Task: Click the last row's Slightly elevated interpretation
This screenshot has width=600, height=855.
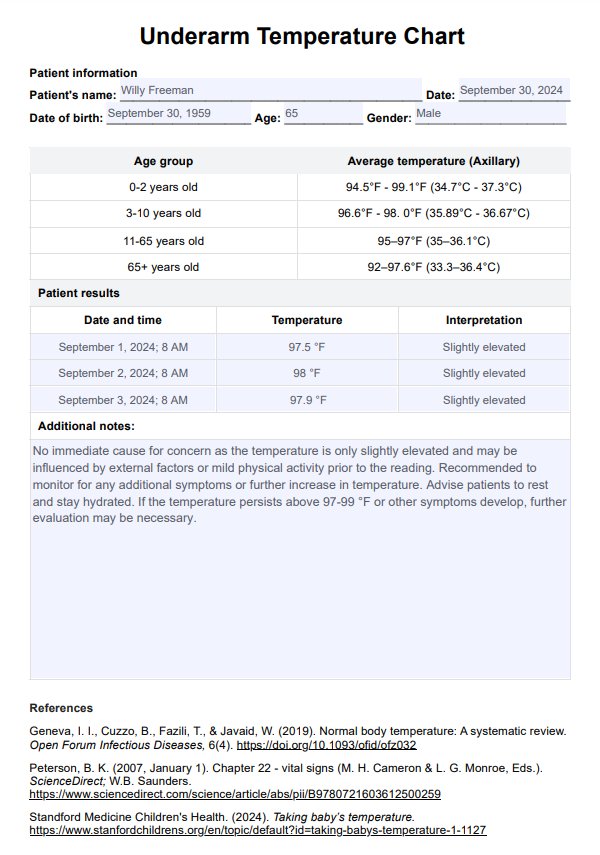Action: tap(484, 400)
